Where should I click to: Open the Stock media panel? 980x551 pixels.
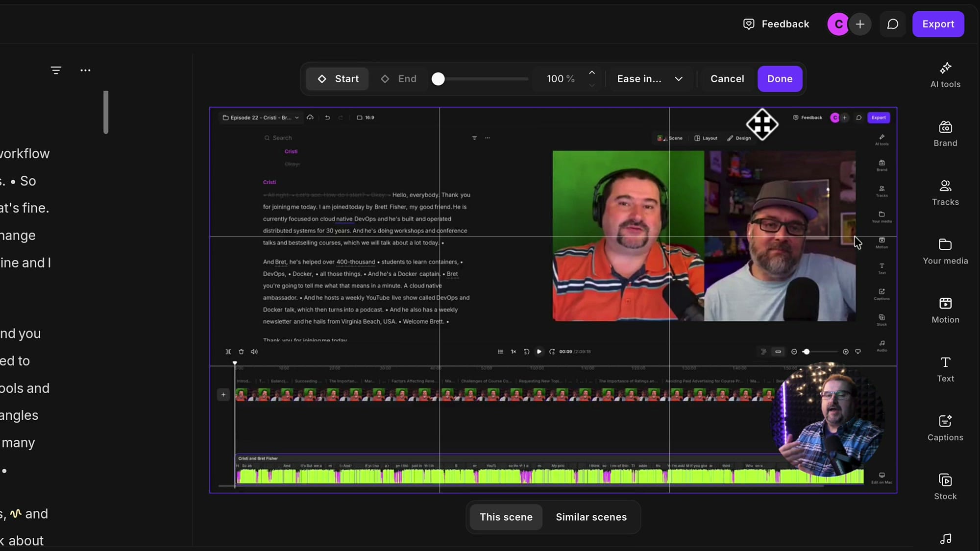click(x=945, y=487)
